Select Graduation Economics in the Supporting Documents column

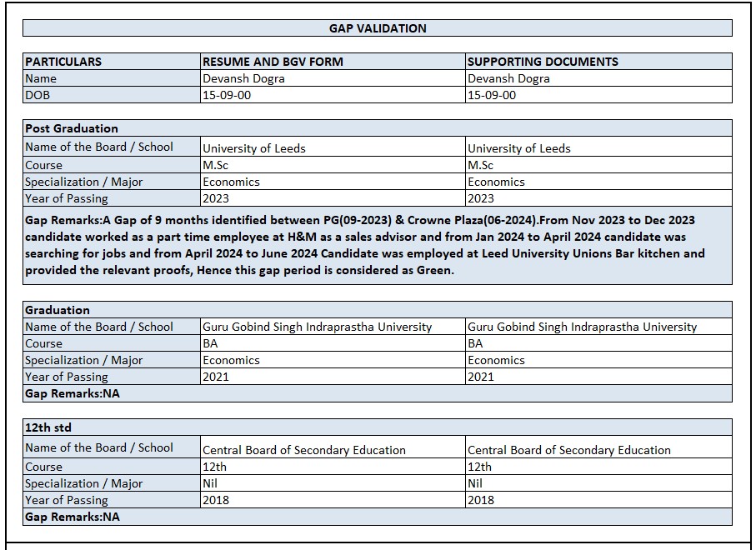pos(496,360)
